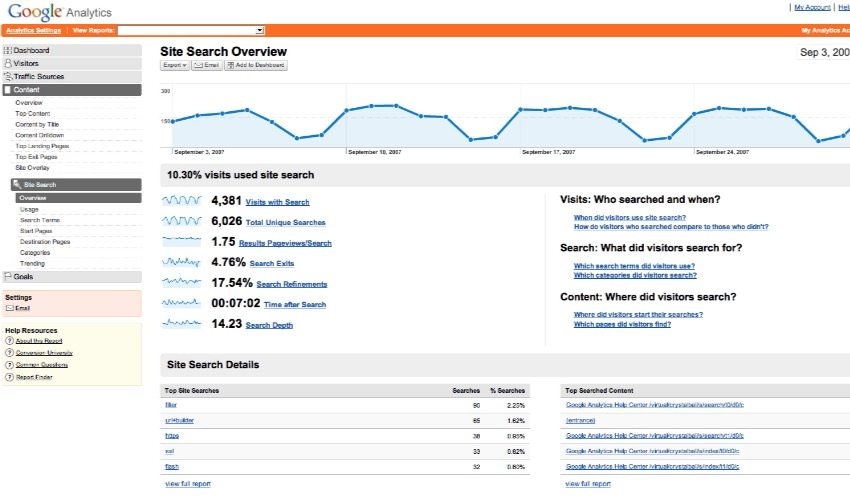Click the Visits with Search sparkline
The height and width of the screenshot is (500, 850).
click(182, 201)
